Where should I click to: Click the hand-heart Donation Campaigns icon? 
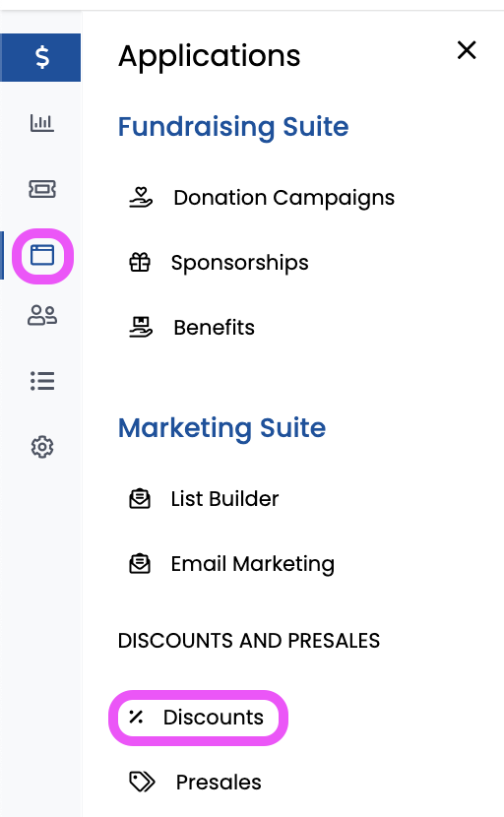141,198
